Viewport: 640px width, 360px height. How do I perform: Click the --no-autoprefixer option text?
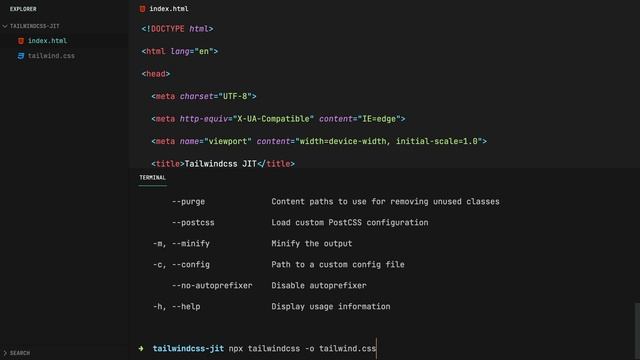click(x=212, y=286)
